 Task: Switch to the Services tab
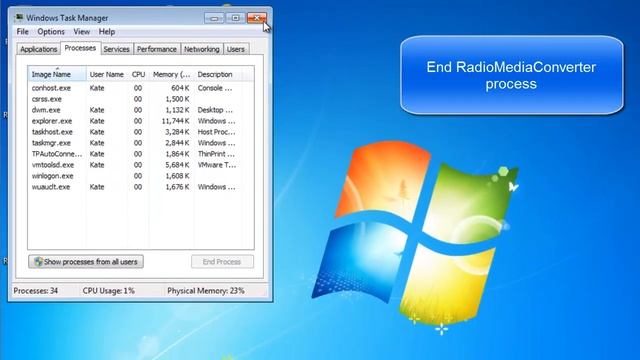(x=116, y=49)
